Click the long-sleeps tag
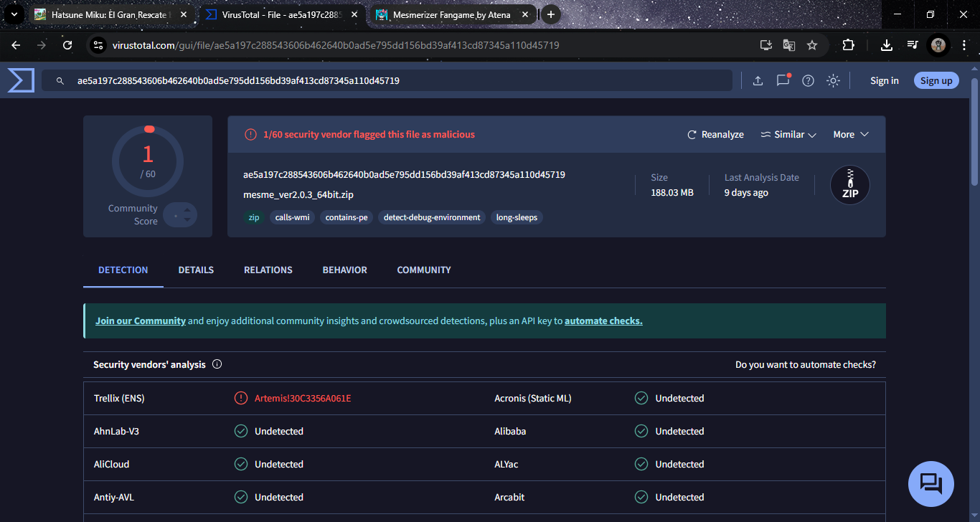The height and width of the screenshot is (522, 980). (x=517, y=217)
